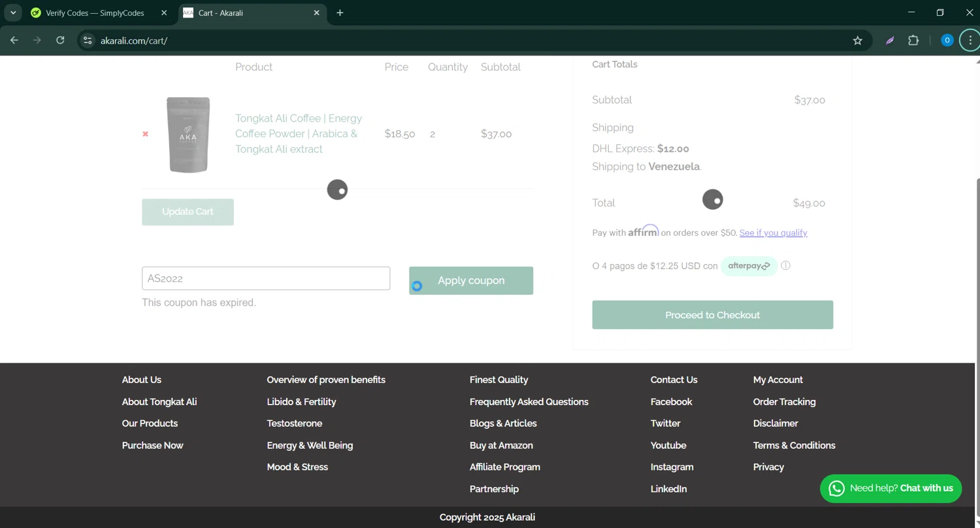This screenshot has width=980, height=528.
Task: Open the browser profile avatar icon
Action: pyautogui.click(x=947, y=41)
